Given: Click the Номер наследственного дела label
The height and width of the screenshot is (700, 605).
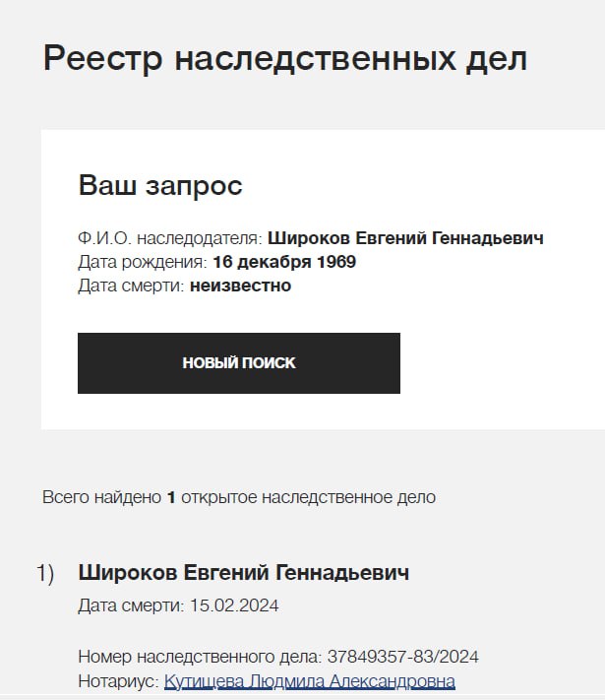Looking at the screenshot, I should (198, 657).
